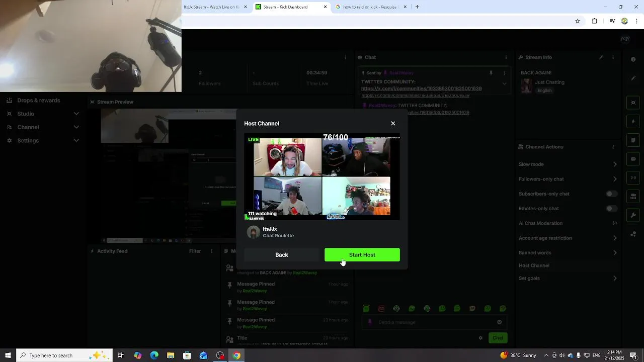Open Followers-only chat options chevron
Viewport: 644px width, 362px height.
[615, 179]
